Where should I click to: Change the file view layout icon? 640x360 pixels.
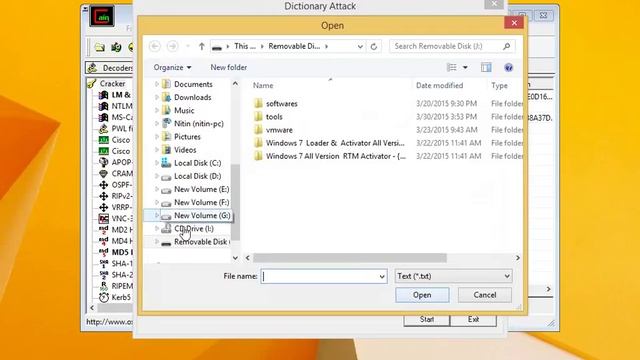pos(452,67)
